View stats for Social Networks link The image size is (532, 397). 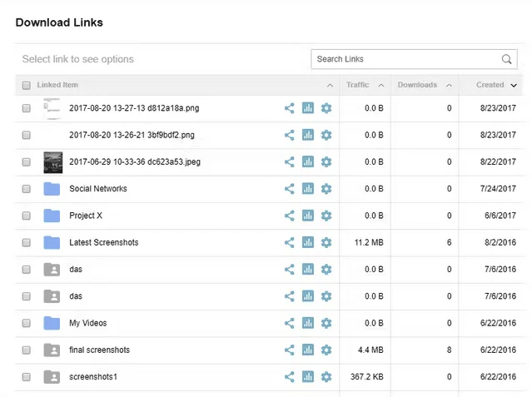[x=308, y=189]
